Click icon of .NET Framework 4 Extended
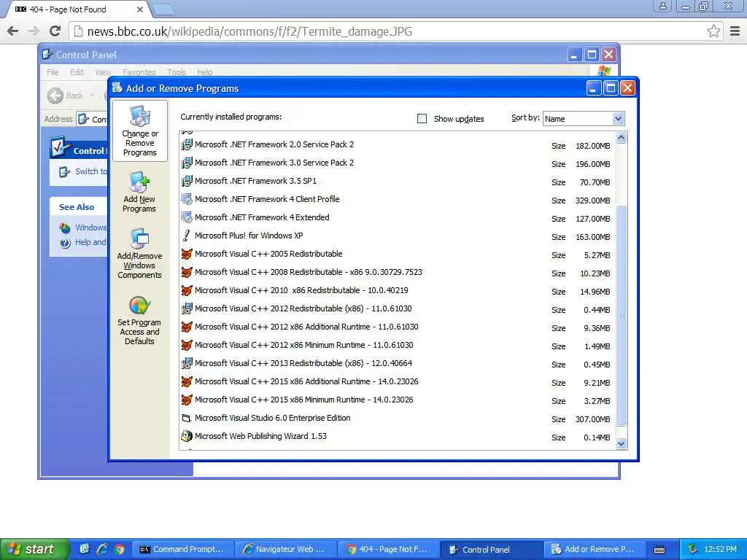Screen dimensions: 747x560 pos(187,217)
